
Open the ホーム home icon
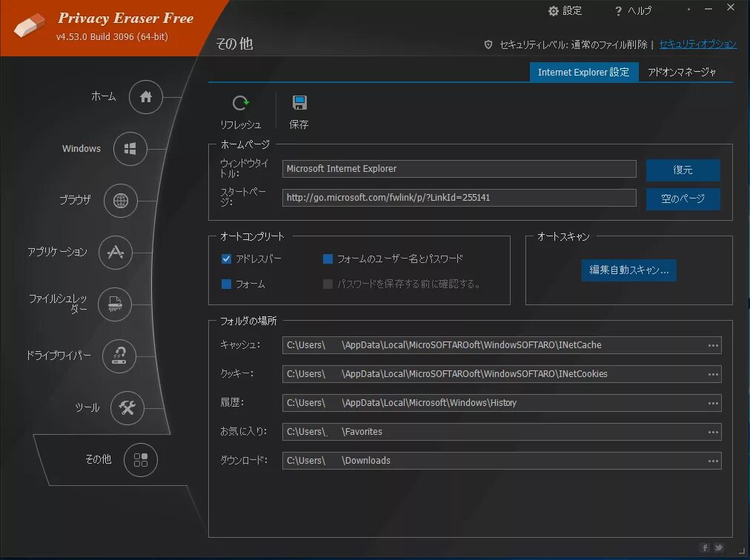(146, 97)
